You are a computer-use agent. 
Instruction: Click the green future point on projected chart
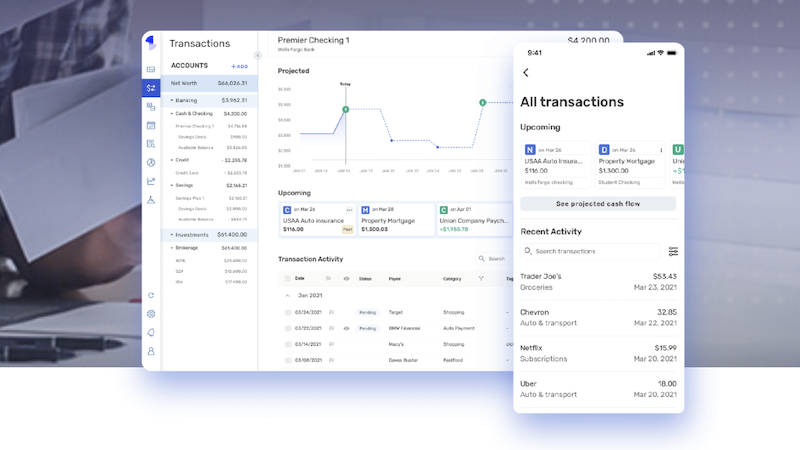(483, 103)
